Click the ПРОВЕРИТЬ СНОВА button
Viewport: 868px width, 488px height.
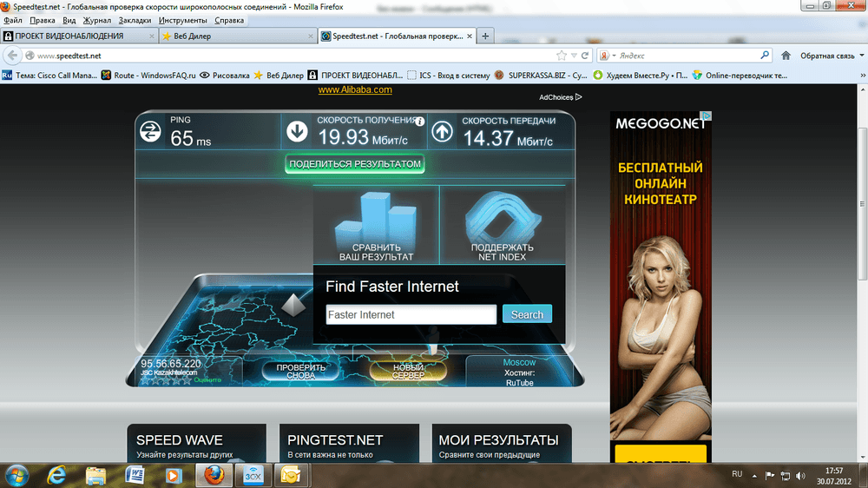pyautogui.click(x=300, y=371)
